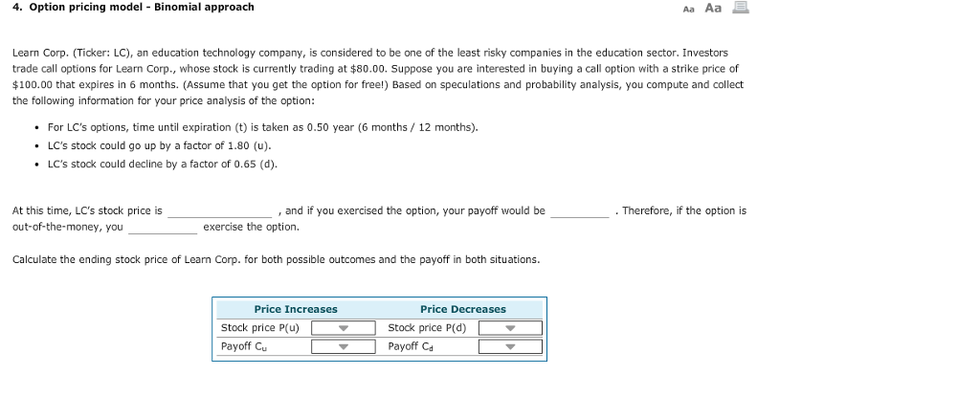Click the bullet with the 0.65 decline factor
The image size is (980, 397).
click(163, 164)
